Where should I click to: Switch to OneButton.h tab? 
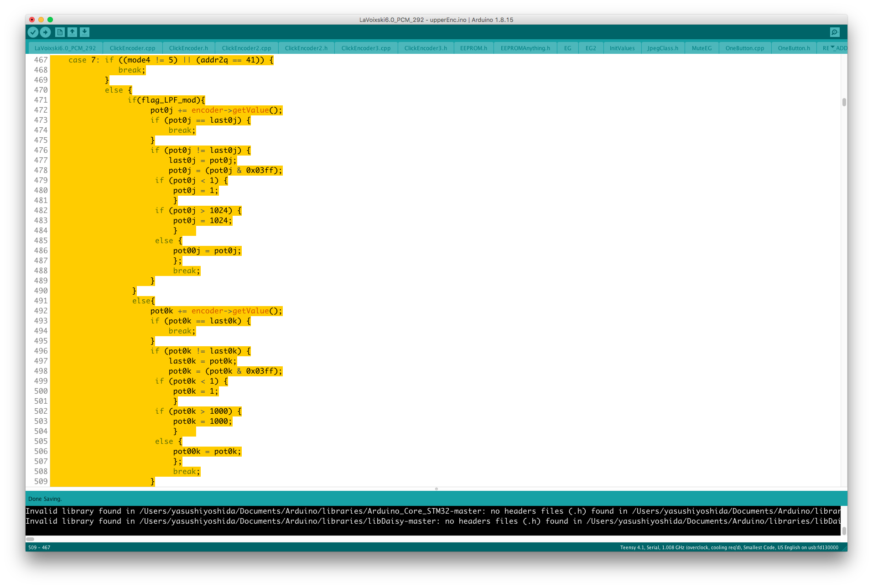[x=794, y=48]
